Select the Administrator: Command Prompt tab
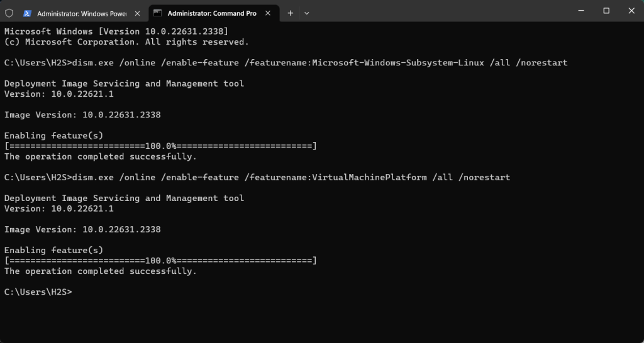 [212, 13]
